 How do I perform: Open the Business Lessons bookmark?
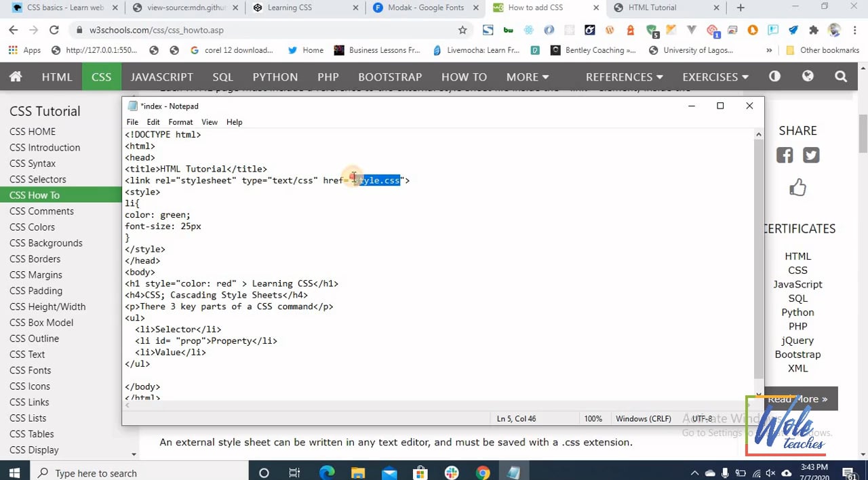tap(377, 50)
